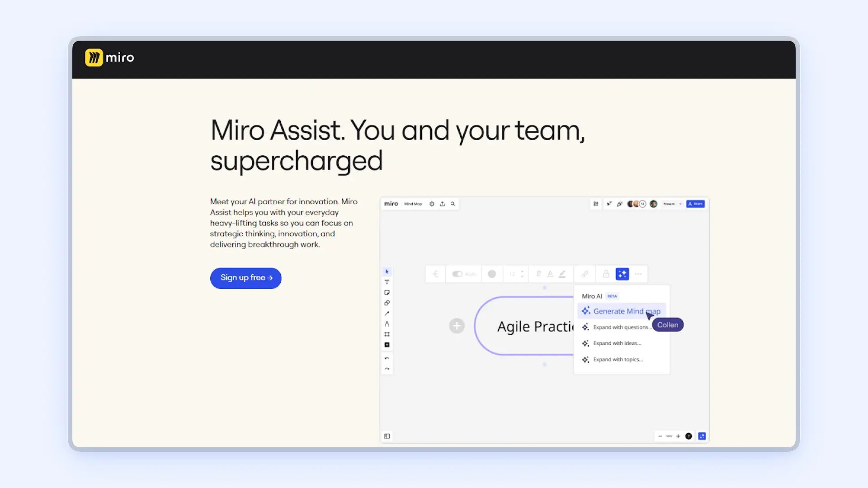The image size is (868, 488).
Task: Click the zoom minus control
Action: [x=660, y=436]
